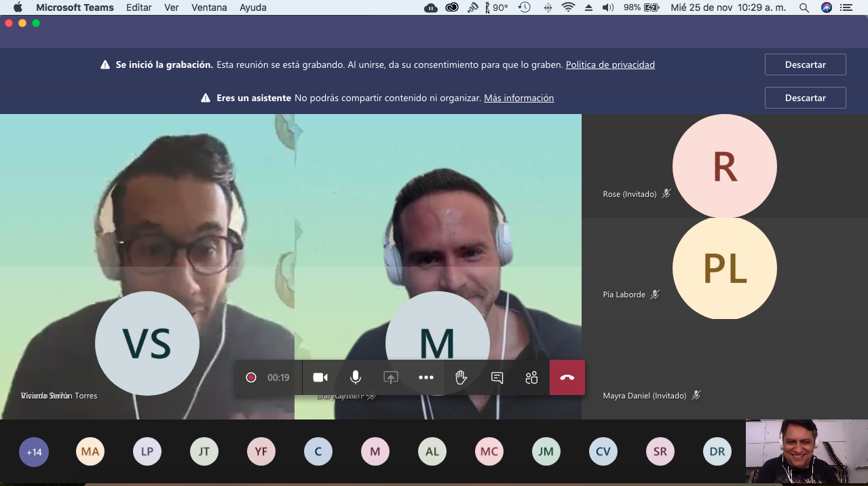Click the share screen icon
Image resolution: width=868 pixels, height=486 pixels.
click(391, 377)
